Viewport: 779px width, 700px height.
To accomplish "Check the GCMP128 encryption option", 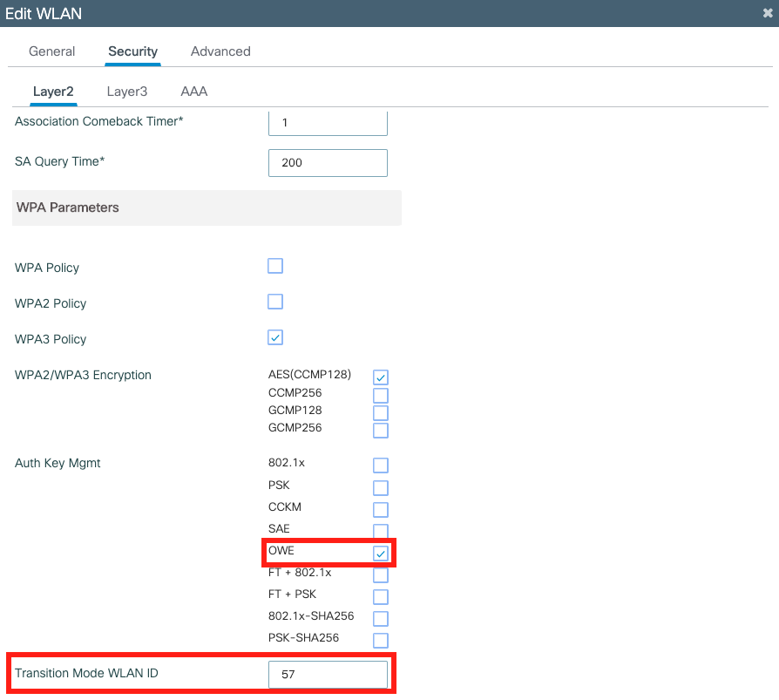I will coord(380,411).
